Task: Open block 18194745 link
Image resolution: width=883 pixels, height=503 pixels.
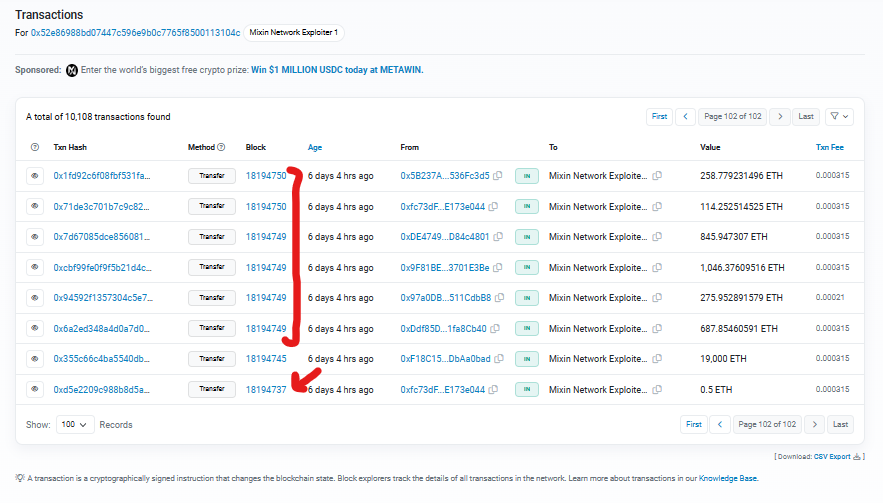Action: coord(266,359)
